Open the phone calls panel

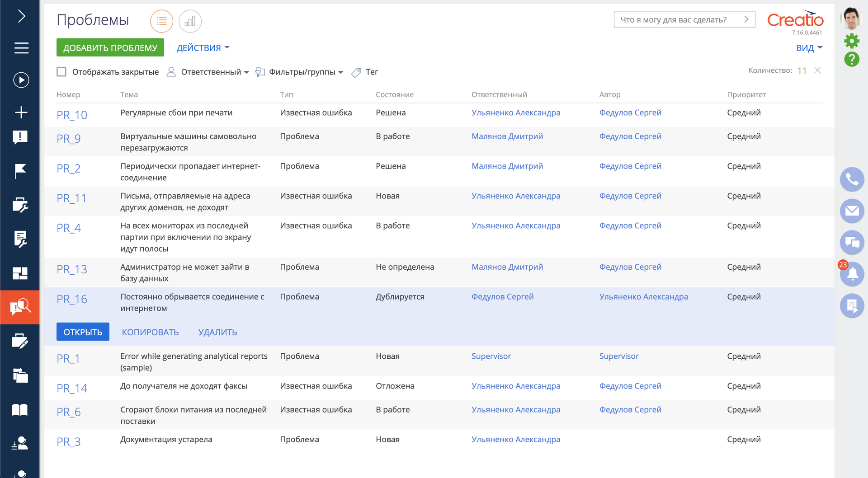(x=852, y=179)
